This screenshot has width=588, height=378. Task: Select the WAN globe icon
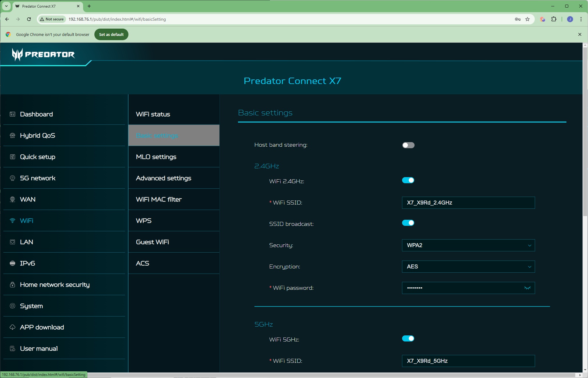point(12,199)
